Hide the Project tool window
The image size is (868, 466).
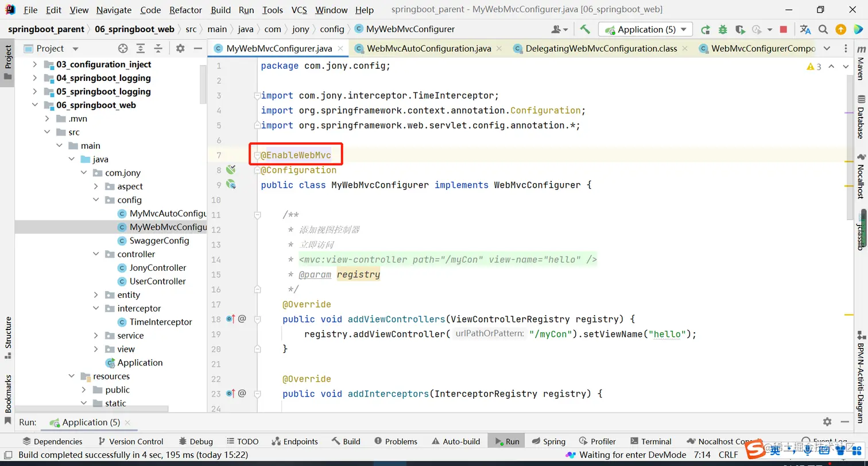coord(197,48)
